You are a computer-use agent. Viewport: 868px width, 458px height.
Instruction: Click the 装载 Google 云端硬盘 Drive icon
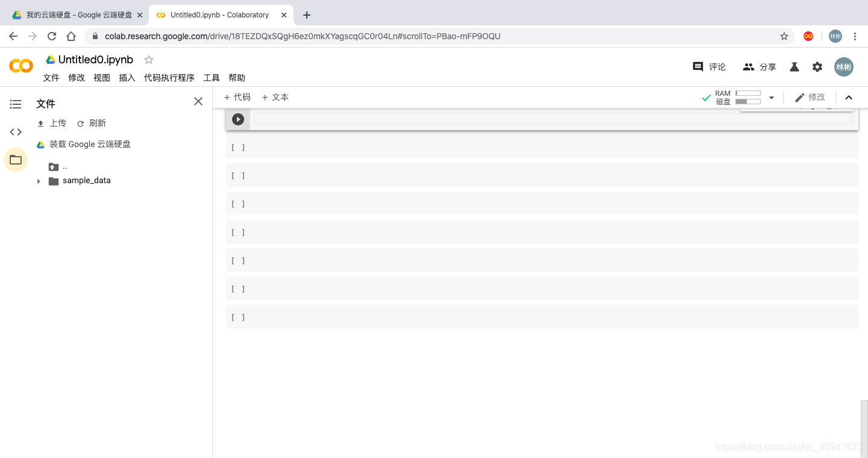pos(40,144)
